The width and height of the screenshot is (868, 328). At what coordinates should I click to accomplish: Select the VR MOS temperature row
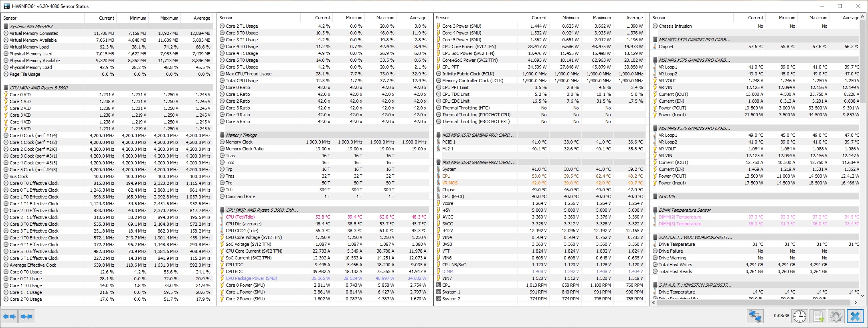[450, 183]
